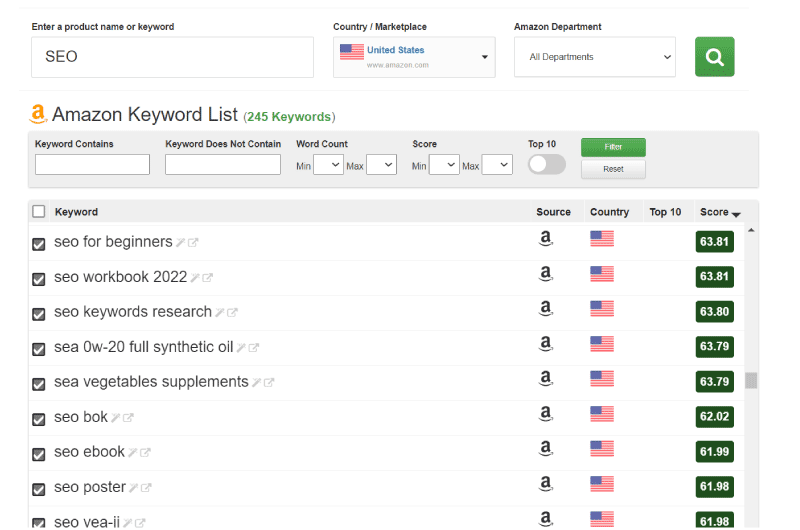Click US flag in seo bok row
This screenshot has width=800, height=530.
[x=602, y=414]
